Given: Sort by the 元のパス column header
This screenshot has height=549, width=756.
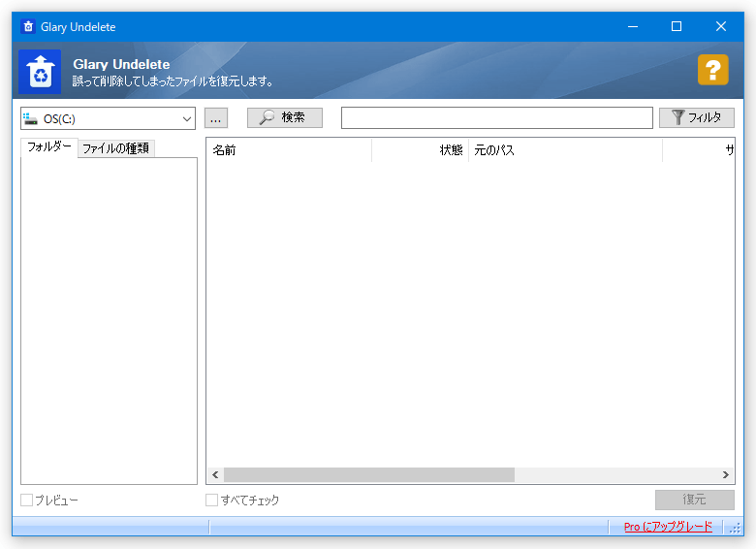Looking at the screenshot, I should coord(566,150).
